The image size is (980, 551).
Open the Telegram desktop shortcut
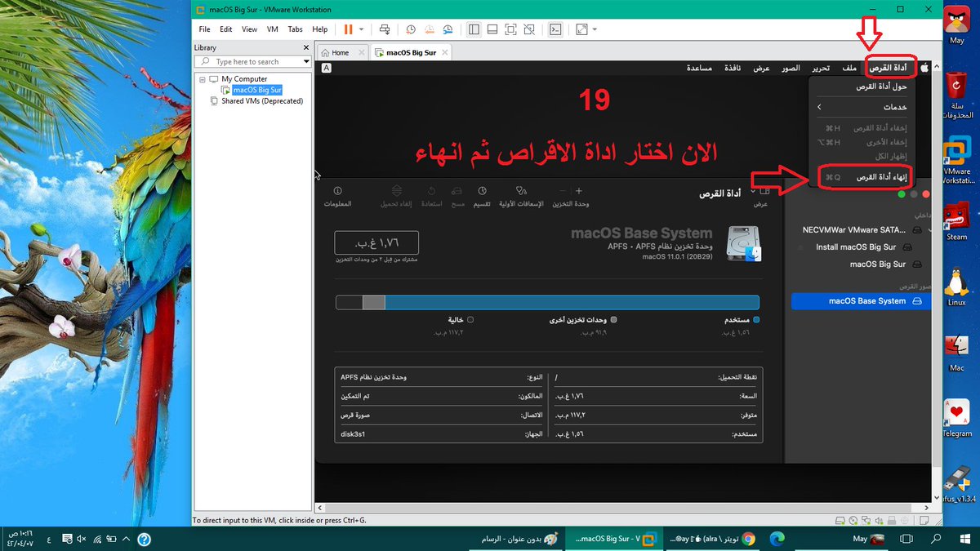click(x=956, y=419)
